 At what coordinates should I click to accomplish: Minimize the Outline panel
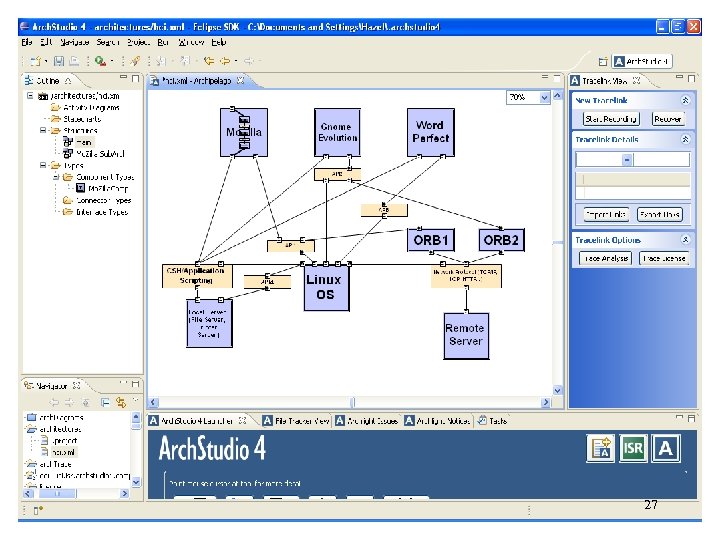[123, 77]
